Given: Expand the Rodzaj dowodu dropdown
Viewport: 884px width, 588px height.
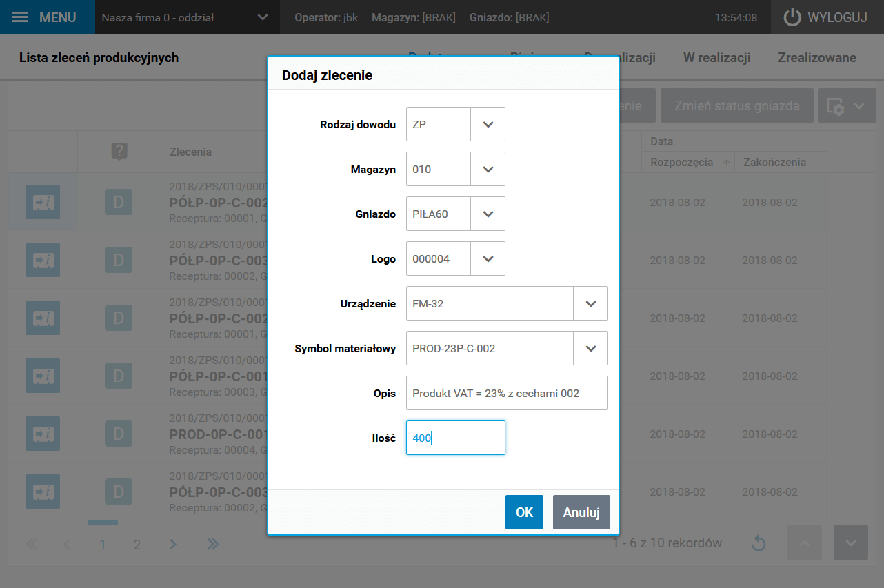Looking at the screenshot, I should [x=488, y=125].
